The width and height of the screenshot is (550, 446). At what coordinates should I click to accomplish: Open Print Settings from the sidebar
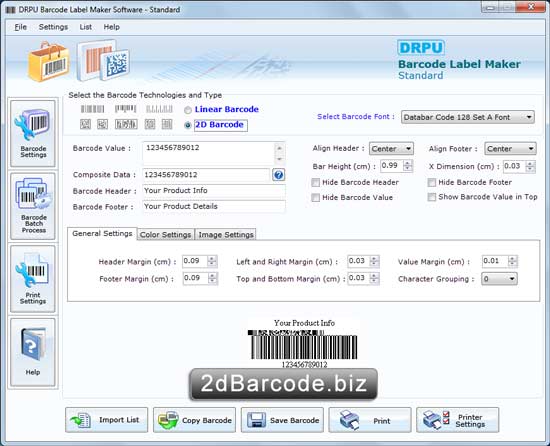(33, 279)
